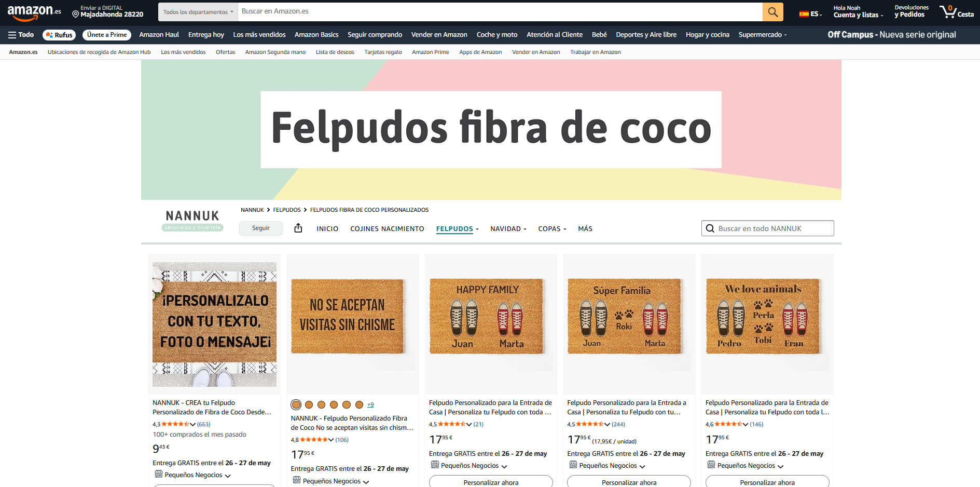Open Coche y moto nav item
Screen dimensions: 980x487
497,35
